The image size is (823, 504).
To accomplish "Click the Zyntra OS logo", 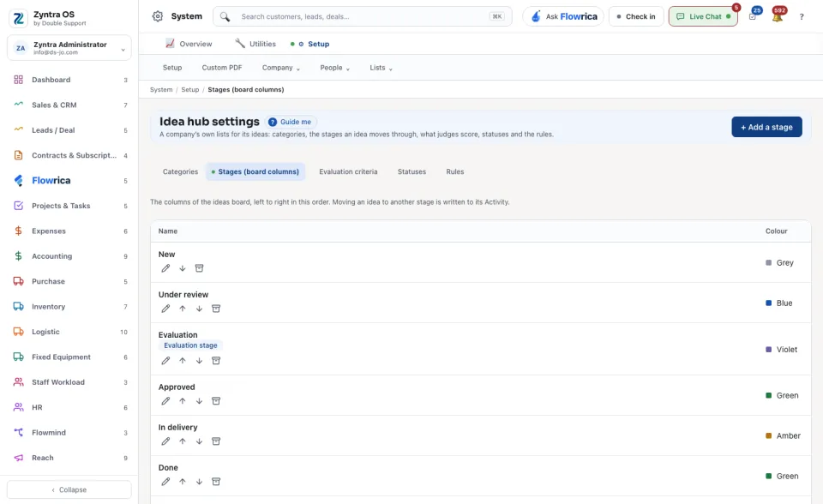I will pyautogui.click(x=18, y=18).
